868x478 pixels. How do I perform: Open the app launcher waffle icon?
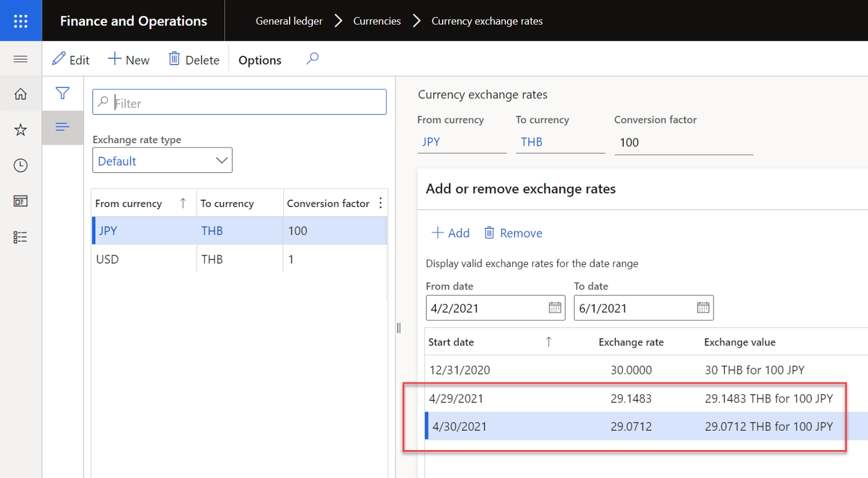point(20,20)
